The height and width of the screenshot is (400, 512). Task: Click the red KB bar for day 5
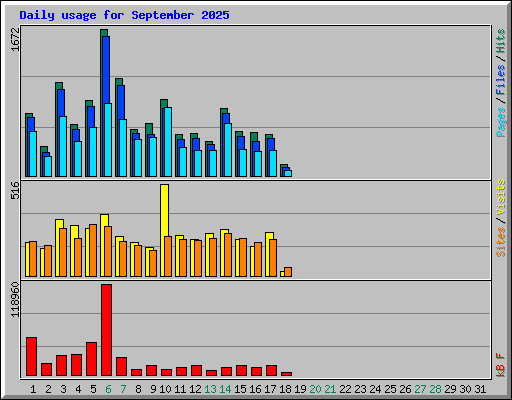click(x=91, y=359)
